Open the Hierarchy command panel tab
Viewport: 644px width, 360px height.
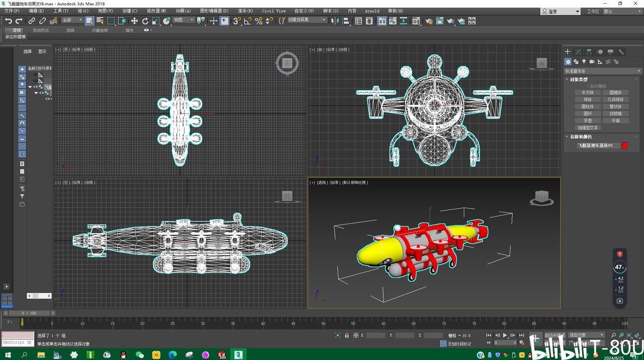pyautogui.click(x=588, y=52)
